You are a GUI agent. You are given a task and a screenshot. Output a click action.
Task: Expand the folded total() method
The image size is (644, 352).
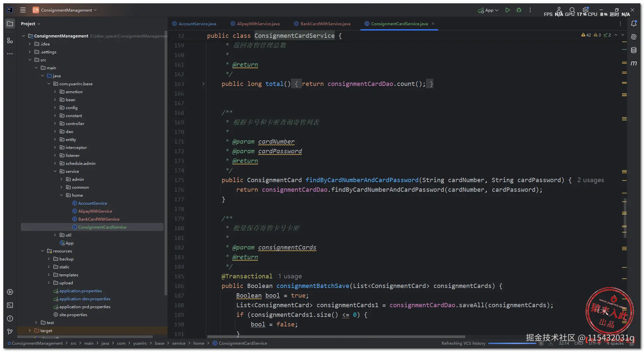point(203,84)
